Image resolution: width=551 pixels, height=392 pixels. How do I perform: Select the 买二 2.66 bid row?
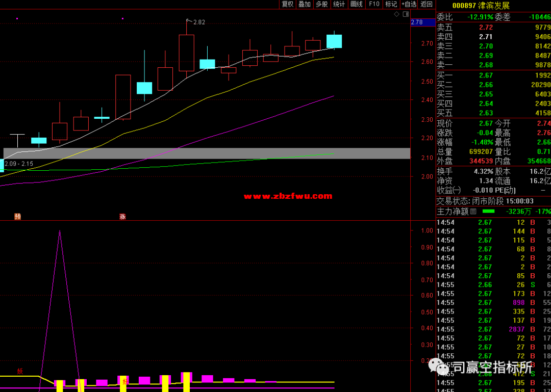tap(493, 85)
